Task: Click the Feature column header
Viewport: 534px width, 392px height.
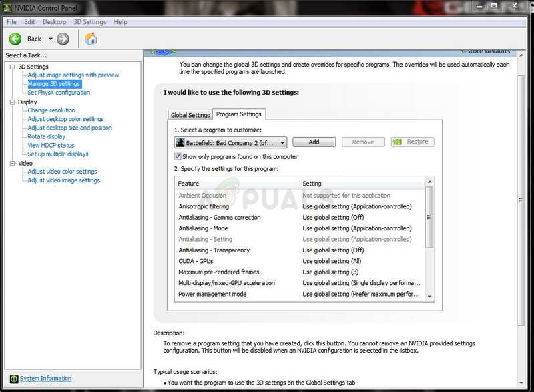Action: 238,183
